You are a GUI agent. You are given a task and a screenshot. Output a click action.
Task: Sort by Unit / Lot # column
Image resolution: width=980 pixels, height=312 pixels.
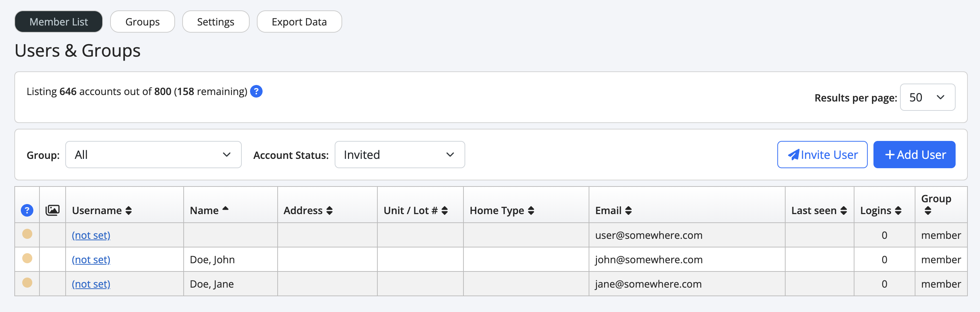coord(415,211)
